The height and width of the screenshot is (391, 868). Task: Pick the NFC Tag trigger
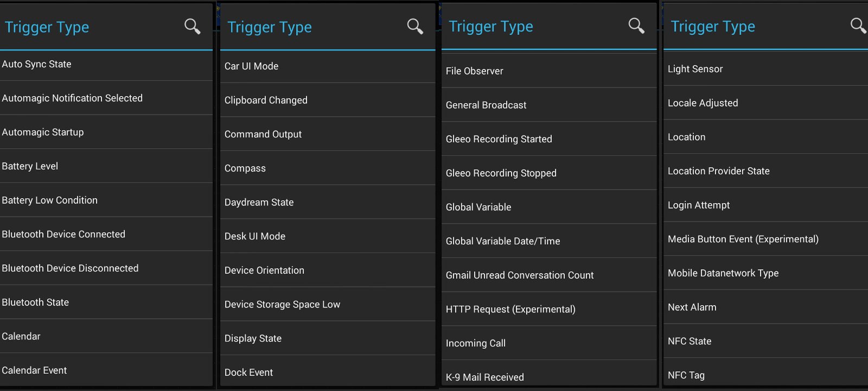(x=765, y=374)
